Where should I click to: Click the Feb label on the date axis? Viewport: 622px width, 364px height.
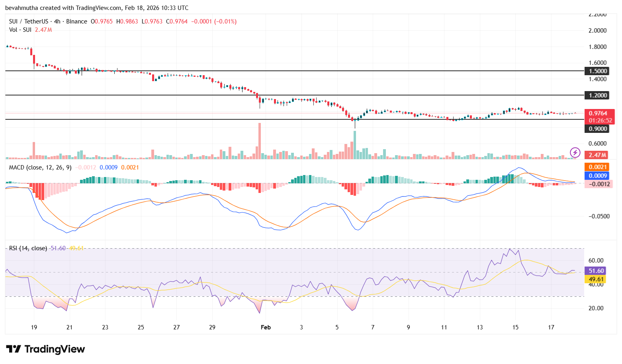pyautogui.click(x=266, y=327)
